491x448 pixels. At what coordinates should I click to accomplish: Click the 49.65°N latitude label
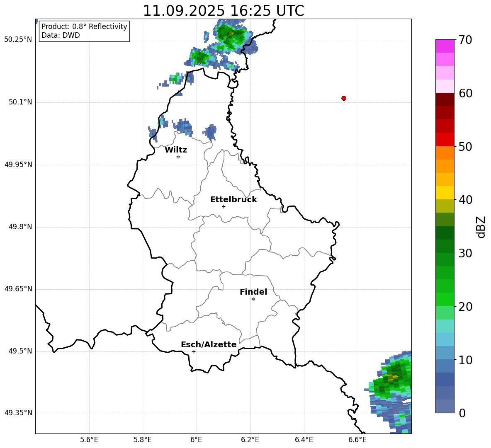[18, 289]
